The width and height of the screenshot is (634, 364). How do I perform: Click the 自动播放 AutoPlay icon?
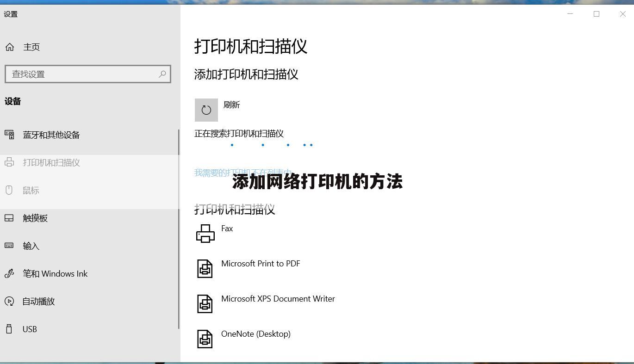[9, 301]
